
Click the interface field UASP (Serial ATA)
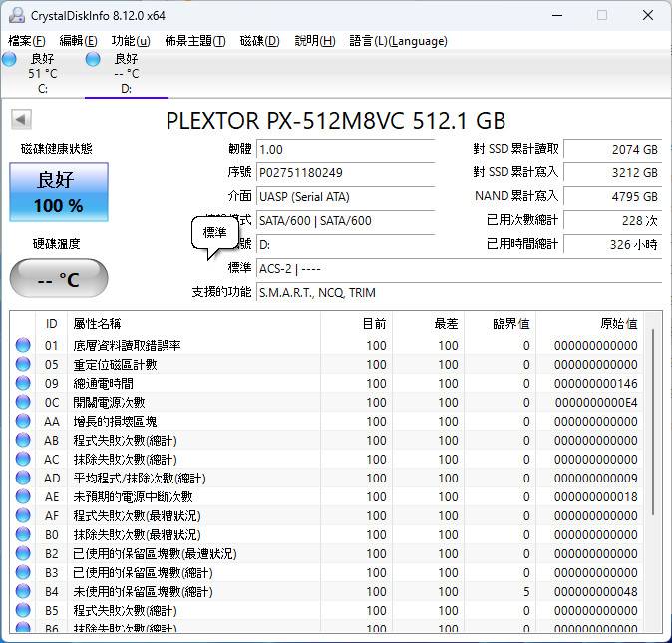pos(345,197)
